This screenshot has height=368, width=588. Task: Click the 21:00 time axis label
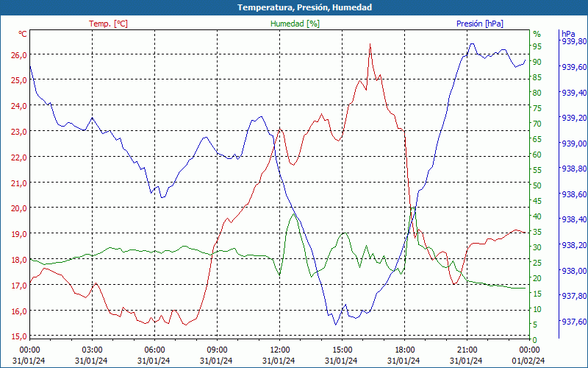(x=467, y=350)
